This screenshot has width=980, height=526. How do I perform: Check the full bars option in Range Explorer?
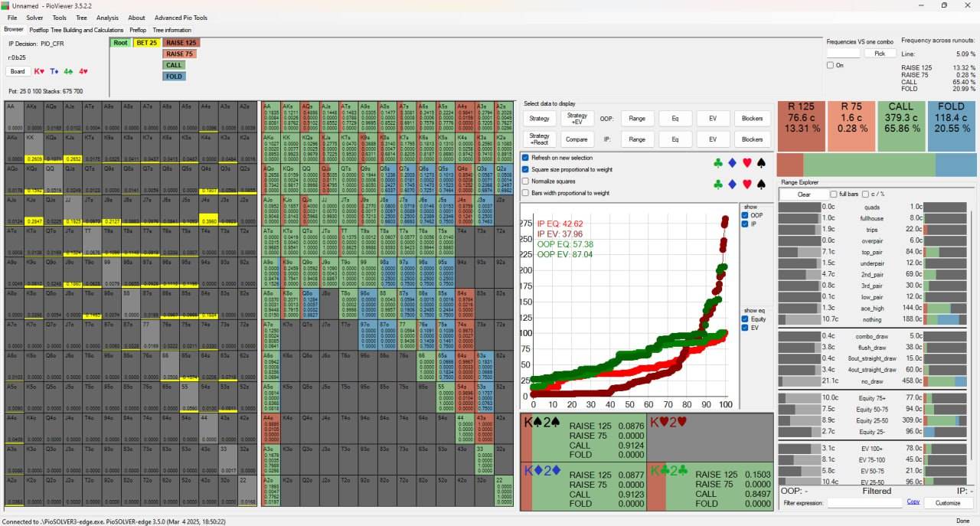(835, 194)
